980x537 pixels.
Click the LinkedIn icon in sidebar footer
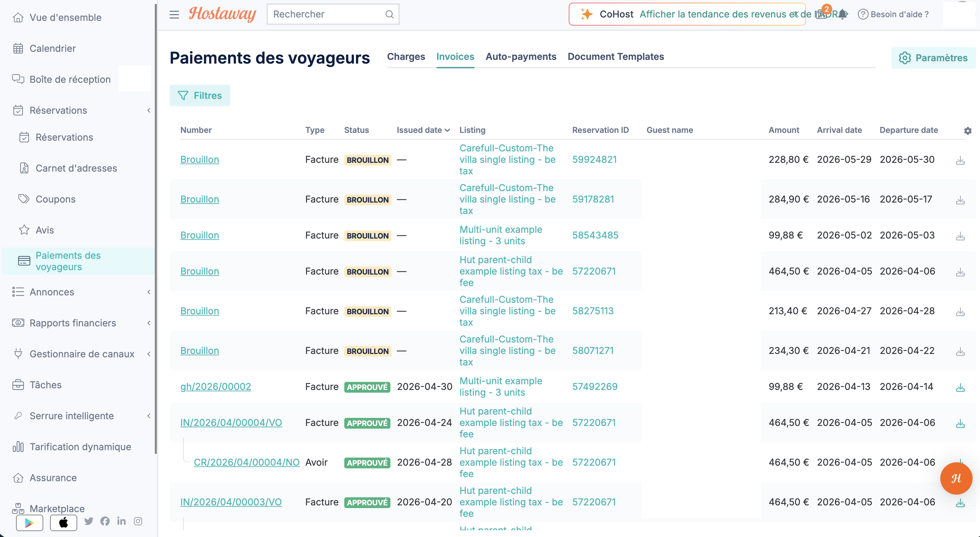[121, 521]
